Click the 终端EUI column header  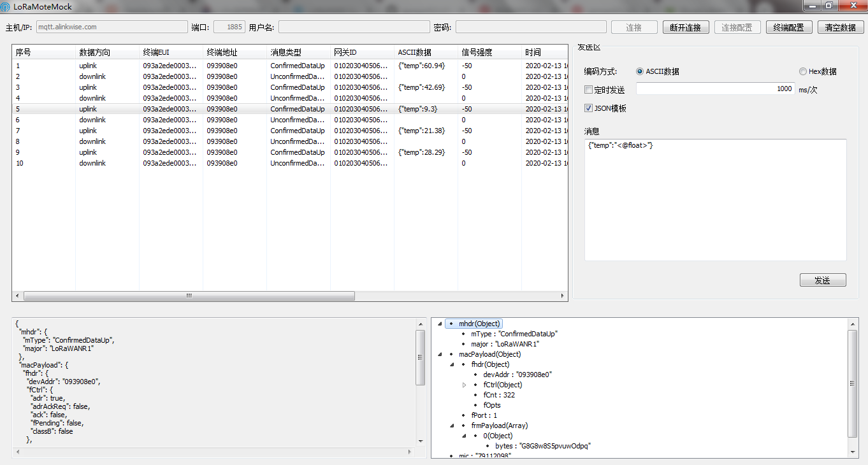pos(171,52)
